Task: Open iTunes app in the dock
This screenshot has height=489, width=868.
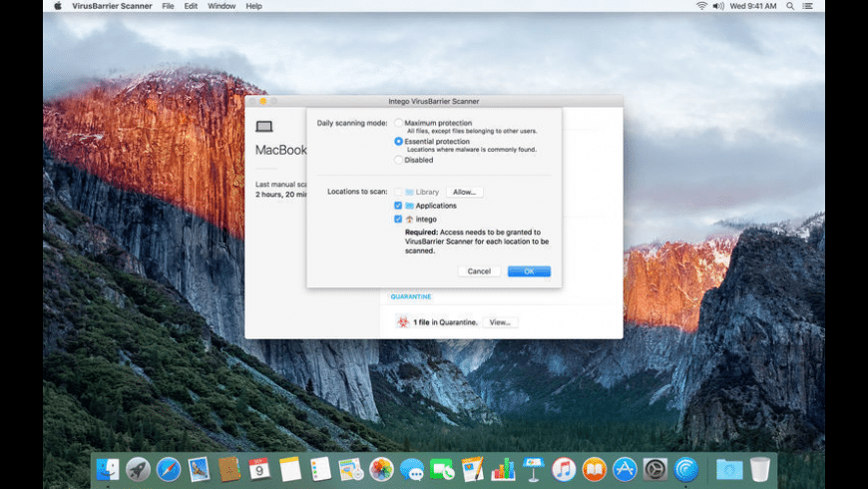Action: [564, 470]
